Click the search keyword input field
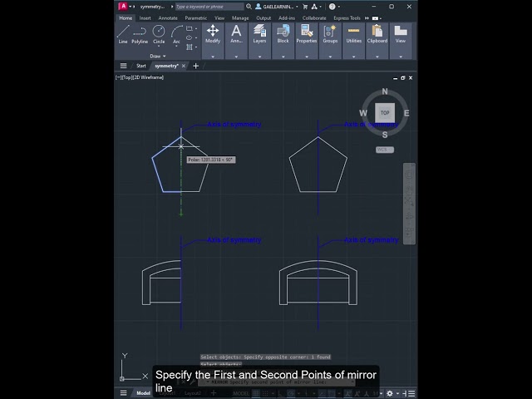This screenshot has height=399, width=532. (209, 7)
